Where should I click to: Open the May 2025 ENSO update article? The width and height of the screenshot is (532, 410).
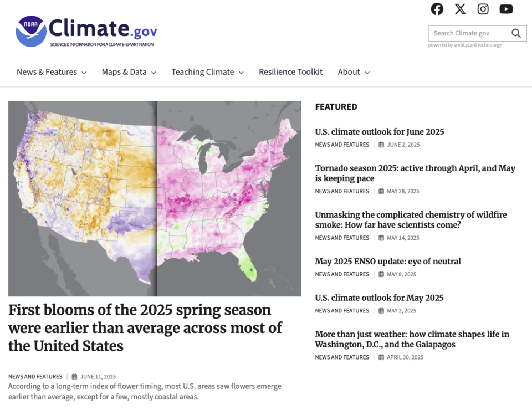coord(386,262)
